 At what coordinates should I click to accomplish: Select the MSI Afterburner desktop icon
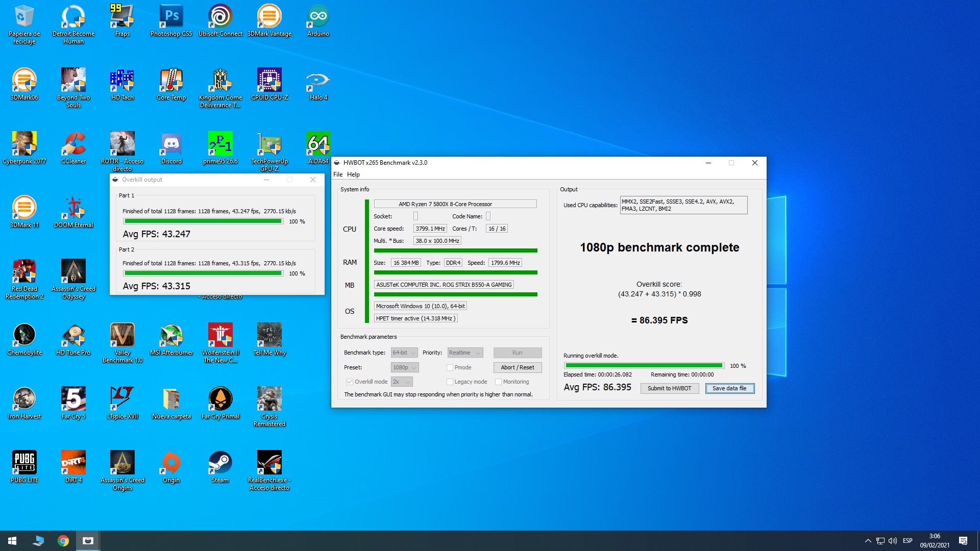(x=171, y=340)
